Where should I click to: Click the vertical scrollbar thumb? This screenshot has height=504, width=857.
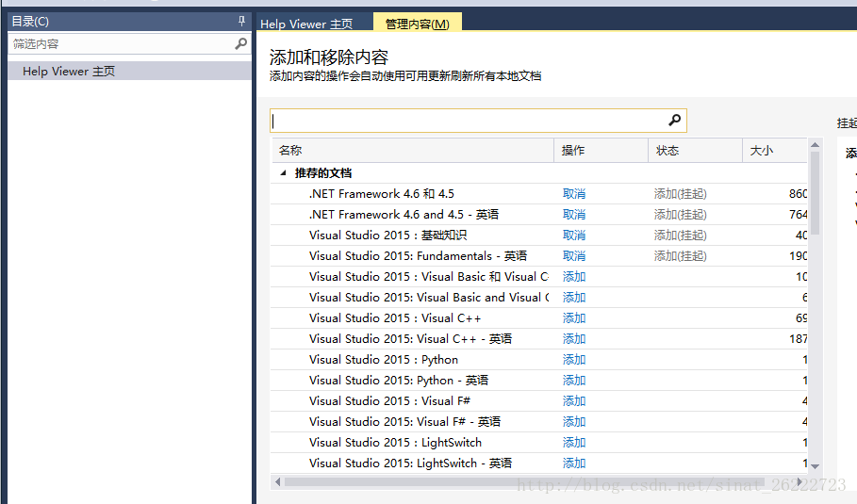pos(815,193)
